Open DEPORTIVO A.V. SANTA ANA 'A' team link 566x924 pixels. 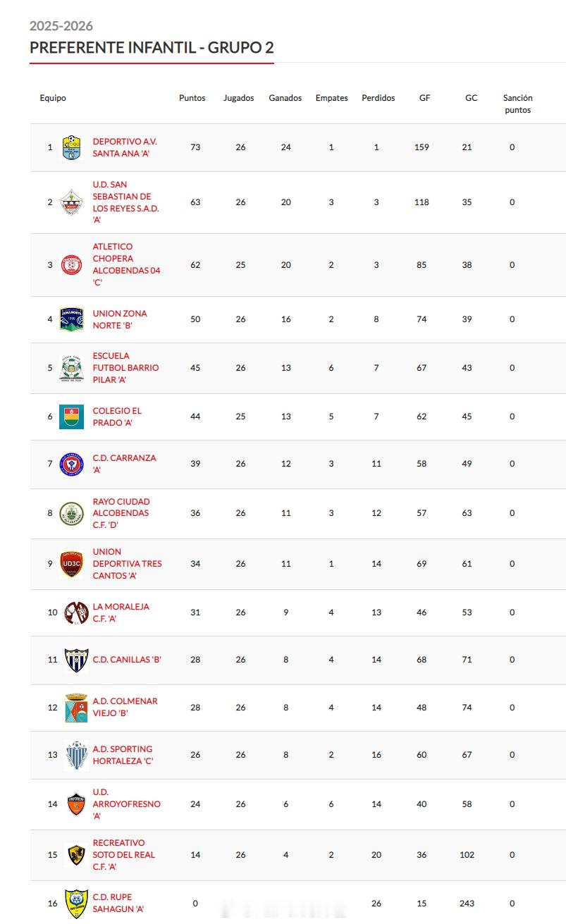click(125, 147)
